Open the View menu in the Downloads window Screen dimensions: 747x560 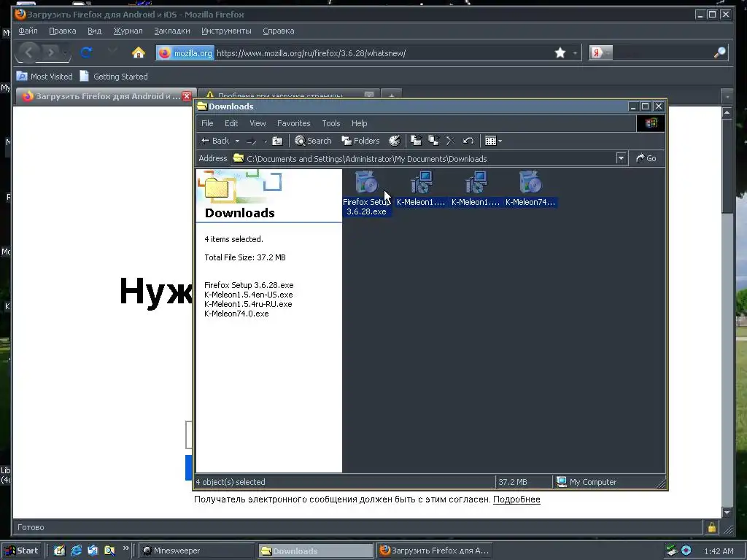pyautogui.click(x=258, y=123)
